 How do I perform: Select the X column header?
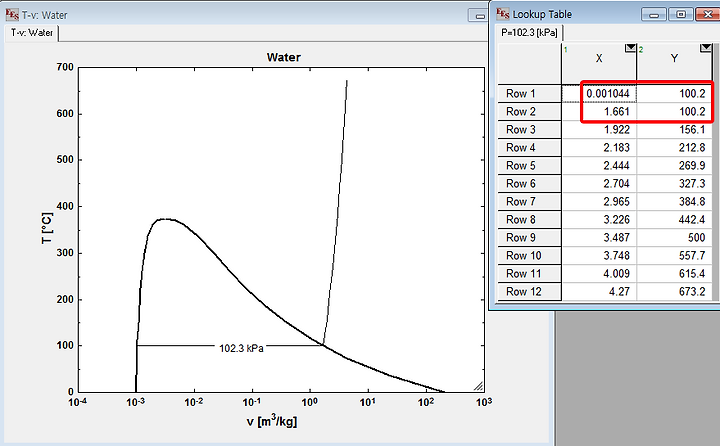click(599, 63)
